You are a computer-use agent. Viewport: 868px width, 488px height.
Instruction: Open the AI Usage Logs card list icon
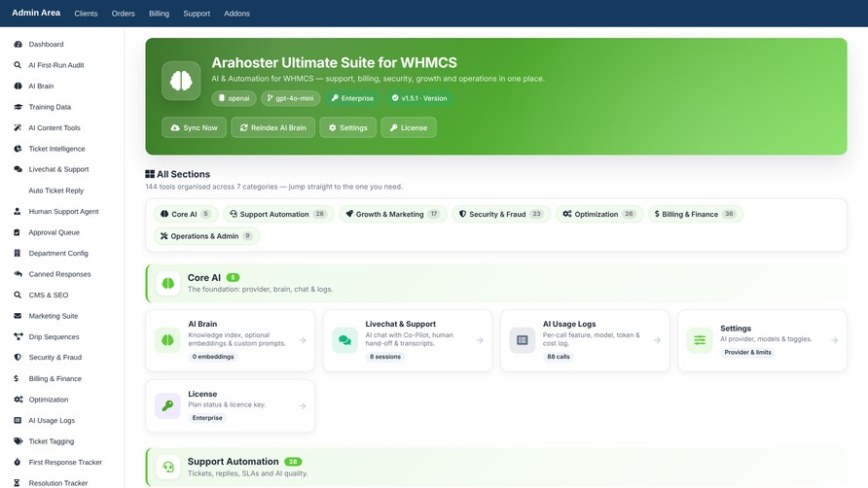[x=522, y=339]
